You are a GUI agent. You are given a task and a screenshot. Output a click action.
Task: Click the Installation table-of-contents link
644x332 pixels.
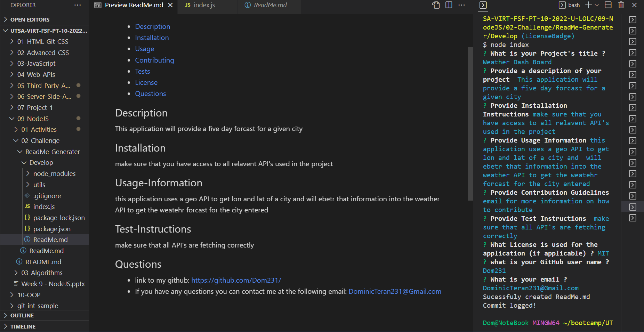pos(152,38)
